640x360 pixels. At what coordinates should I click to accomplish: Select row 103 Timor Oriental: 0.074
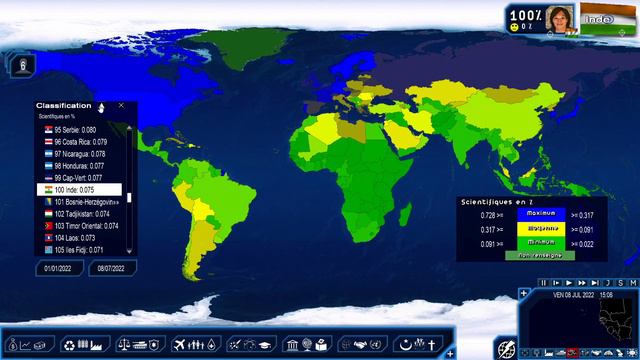pyautogui.click(x=79, y=226)
